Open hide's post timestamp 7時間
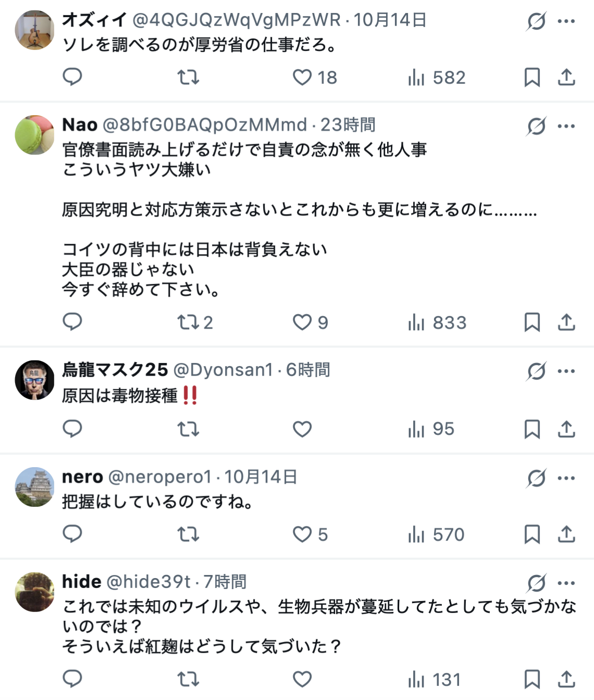The height and width of the screenshot is (700, 594). coord(225,581)
